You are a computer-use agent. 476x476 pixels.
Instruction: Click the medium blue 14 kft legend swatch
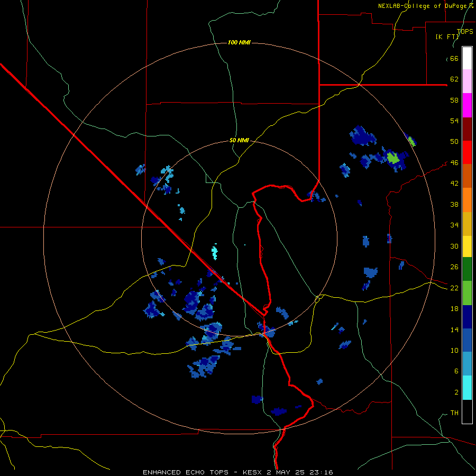coord(467,340)
